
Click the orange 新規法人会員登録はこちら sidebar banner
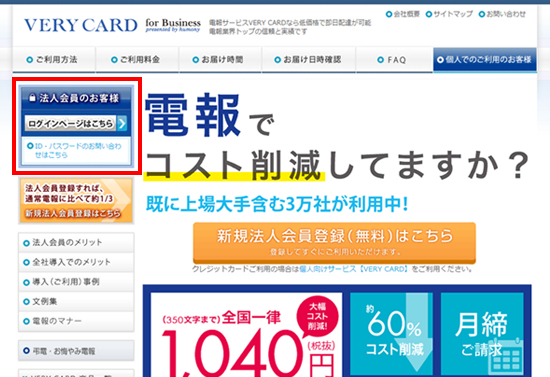tap(76, 200)
